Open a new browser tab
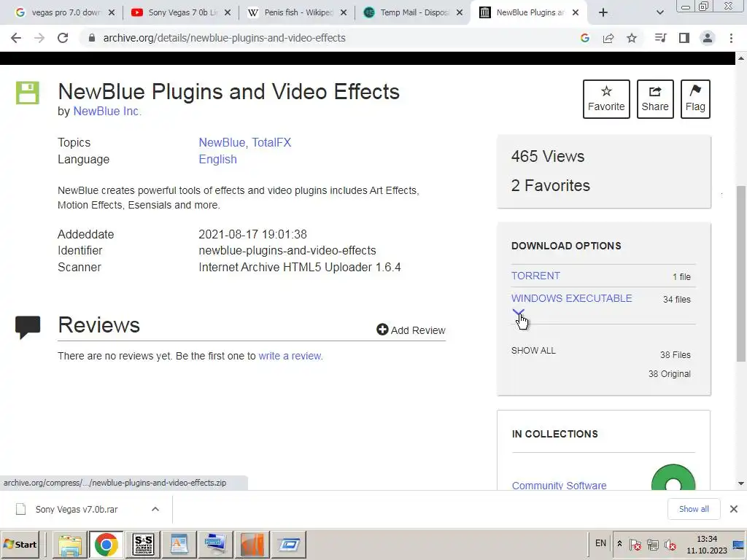Screen dimensions: 747x560 [x=603, y=12]
